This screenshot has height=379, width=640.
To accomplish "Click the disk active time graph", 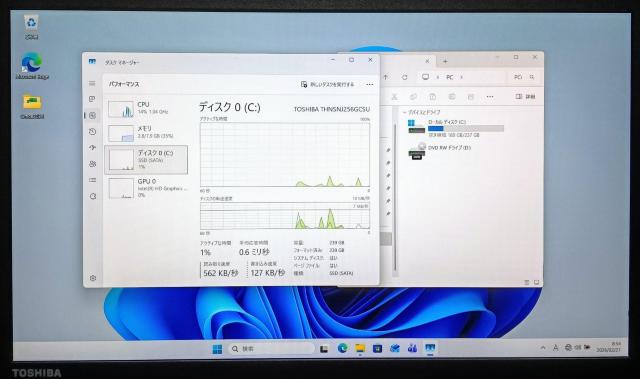I will (x=285, y=155).
